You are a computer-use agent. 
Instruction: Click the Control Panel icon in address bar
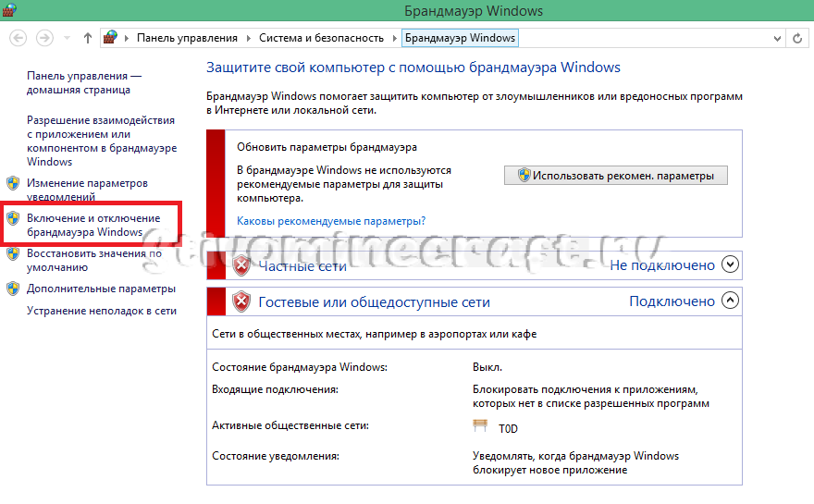pos(111,38)
